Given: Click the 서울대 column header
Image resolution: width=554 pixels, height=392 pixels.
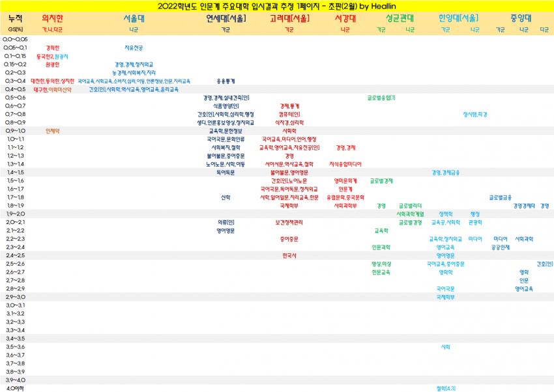Looking at the screenshot, I should [134, 19].
